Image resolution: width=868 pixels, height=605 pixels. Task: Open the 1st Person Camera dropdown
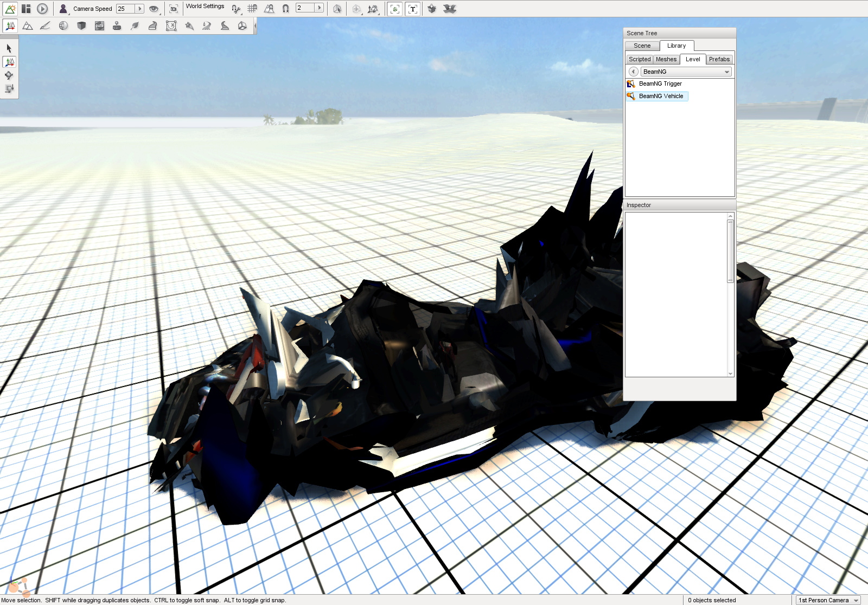(828, 600)
